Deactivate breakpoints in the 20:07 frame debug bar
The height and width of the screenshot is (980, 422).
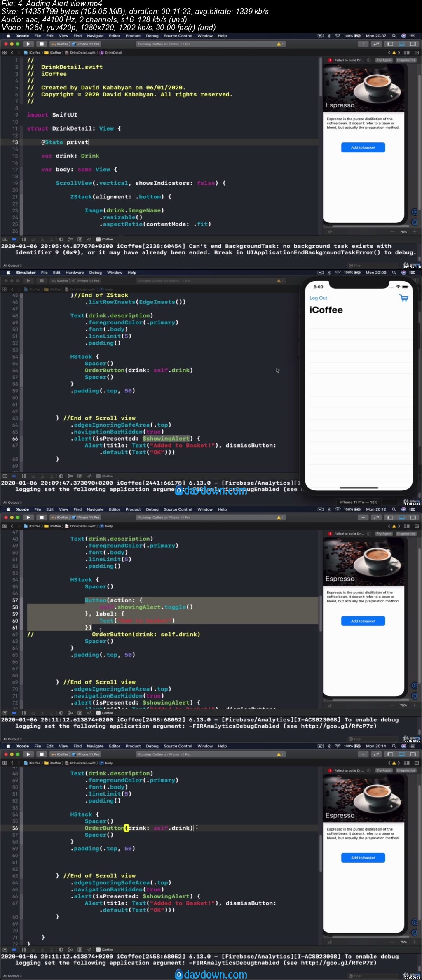[x=14, y=239]
